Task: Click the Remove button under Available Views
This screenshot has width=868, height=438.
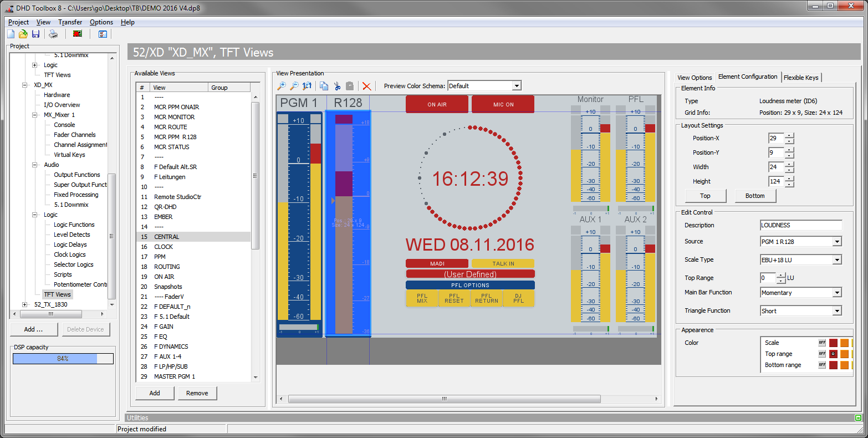Action: [197, 393]
